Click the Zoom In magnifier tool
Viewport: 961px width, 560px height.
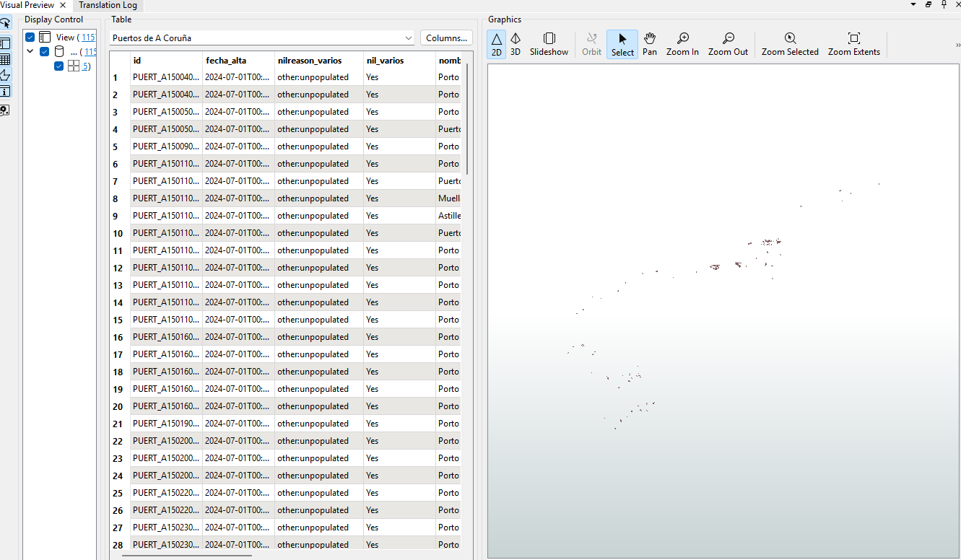point(682,44)
